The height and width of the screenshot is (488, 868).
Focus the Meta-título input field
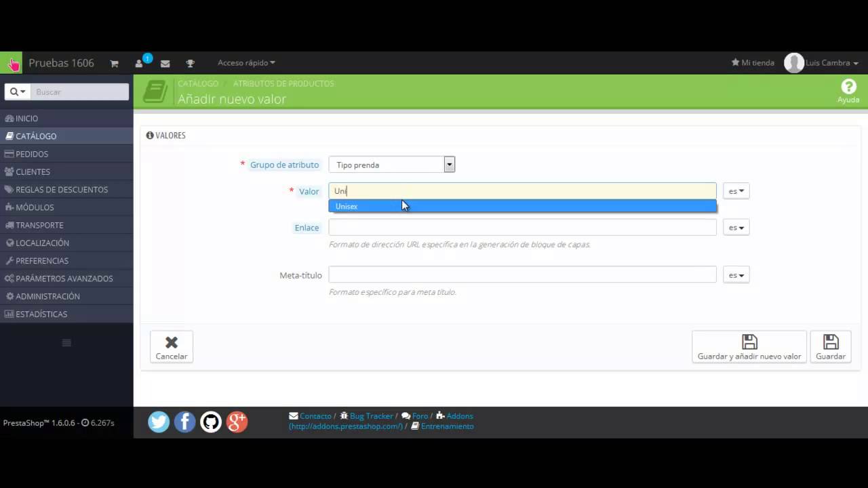(x=522, y=275)
